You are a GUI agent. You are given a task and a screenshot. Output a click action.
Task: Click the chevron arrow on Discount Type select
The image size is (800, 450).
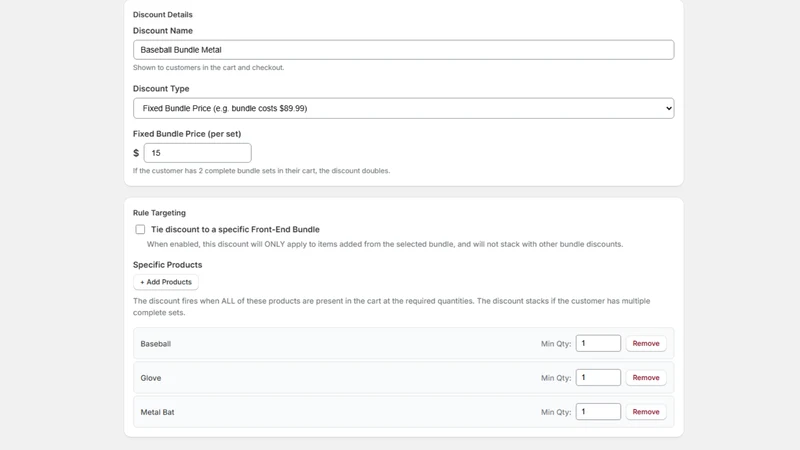668,108
